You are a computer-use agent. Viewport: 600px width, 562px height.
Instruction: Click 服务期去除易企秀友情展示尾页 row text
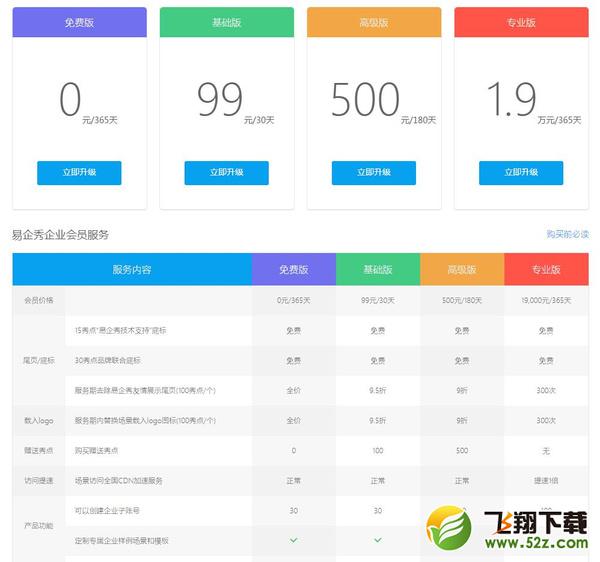[x=145, y=390]
